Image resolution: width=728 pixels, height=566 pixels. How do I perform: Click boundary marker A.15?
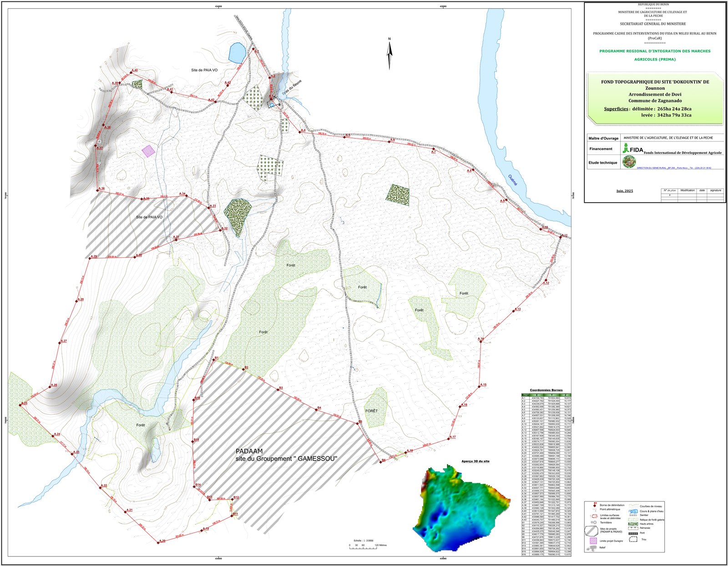[480, 386]
